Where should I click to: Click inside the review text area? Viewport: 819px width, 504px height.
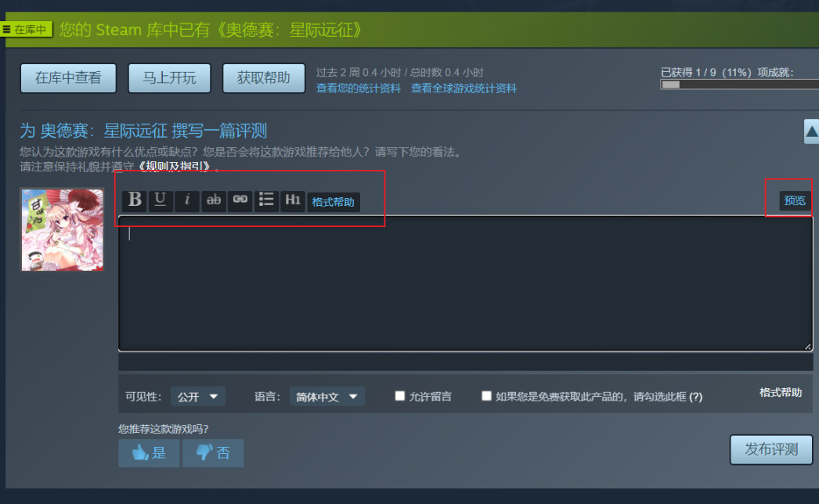tap(465, 283)
